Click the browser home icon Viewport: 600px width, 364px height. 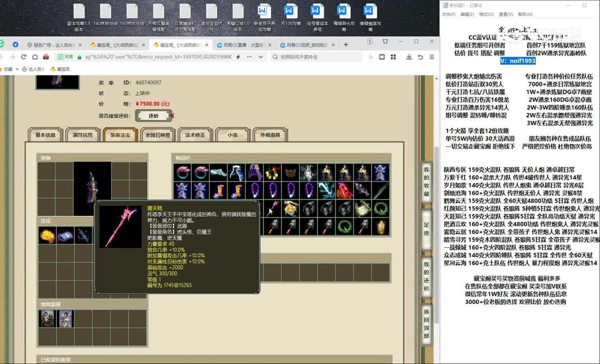(x=35, y=57)
